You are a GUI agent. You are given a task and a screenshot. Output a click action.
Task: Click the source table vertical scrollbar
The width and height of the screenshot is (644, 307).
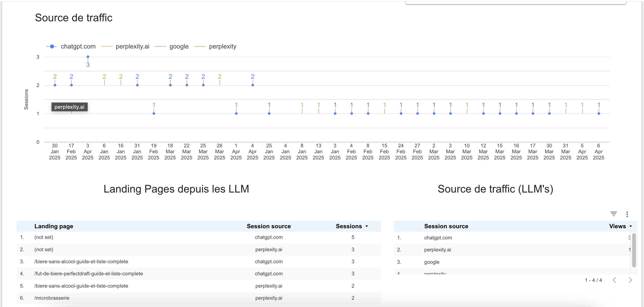point(634,250)
